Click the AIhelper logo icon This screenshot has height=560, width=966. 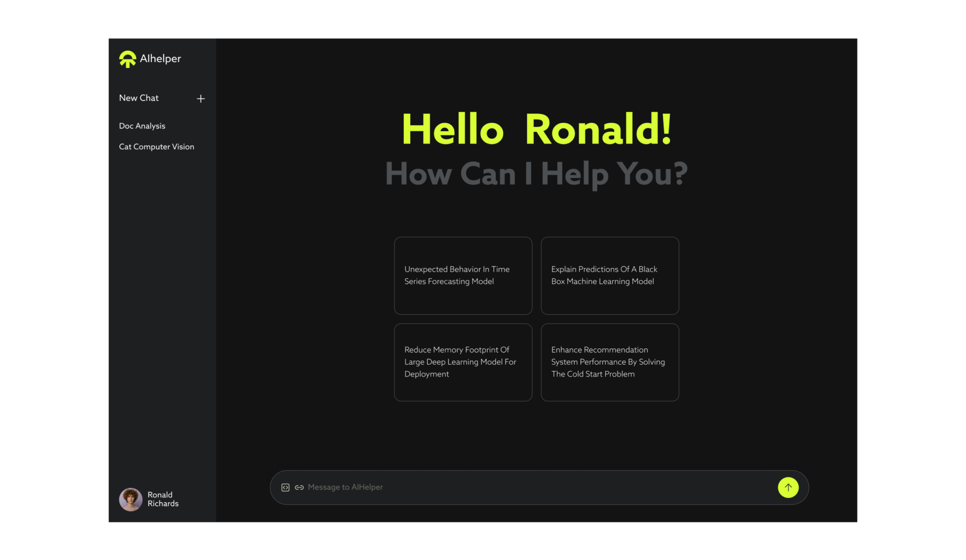127,59
